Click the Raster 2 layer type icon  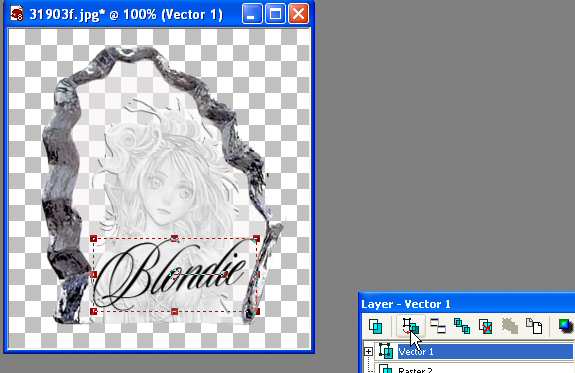pyautogui.click(x=386, y=369)
